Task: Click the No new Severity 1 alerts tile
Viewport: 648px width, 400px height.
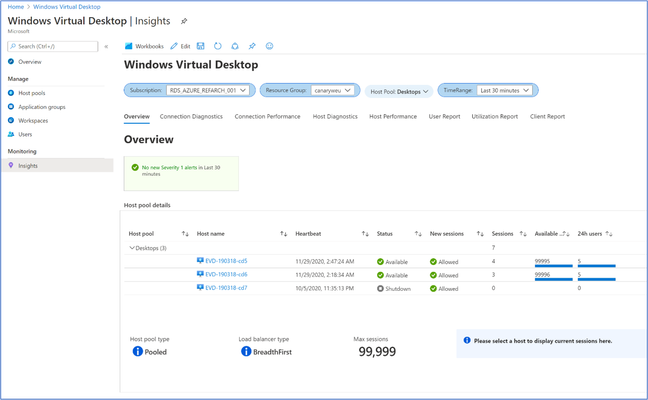Action: (181, 174)
